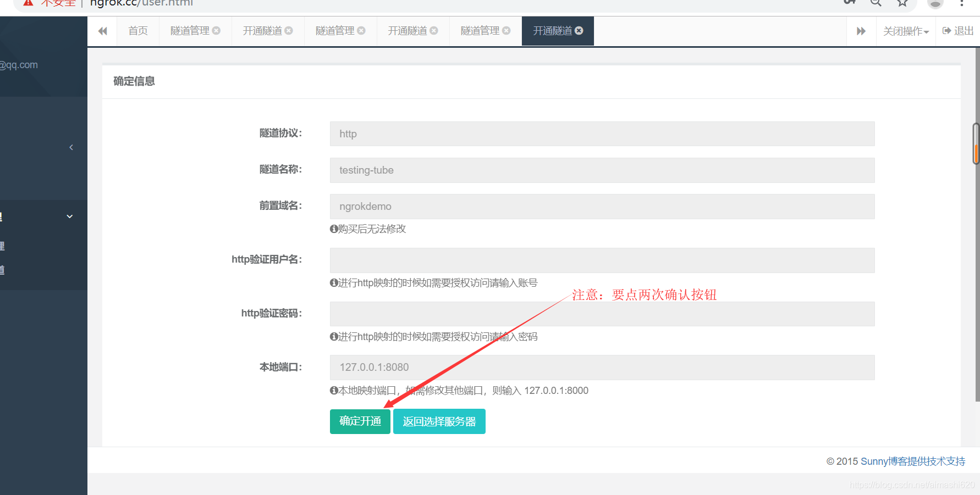Focus the http验证用户名 input field

(602, 260)
